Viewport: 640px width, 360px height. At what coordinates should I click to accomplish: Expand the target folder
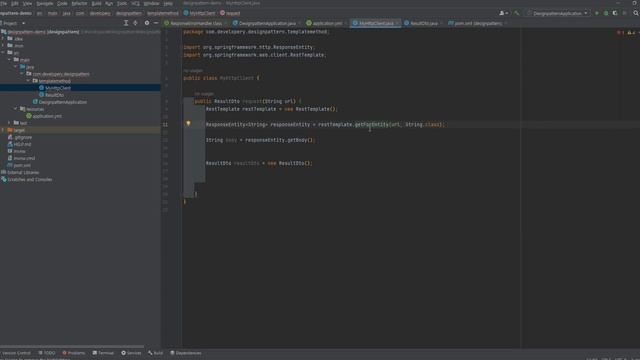pos(3,130)
